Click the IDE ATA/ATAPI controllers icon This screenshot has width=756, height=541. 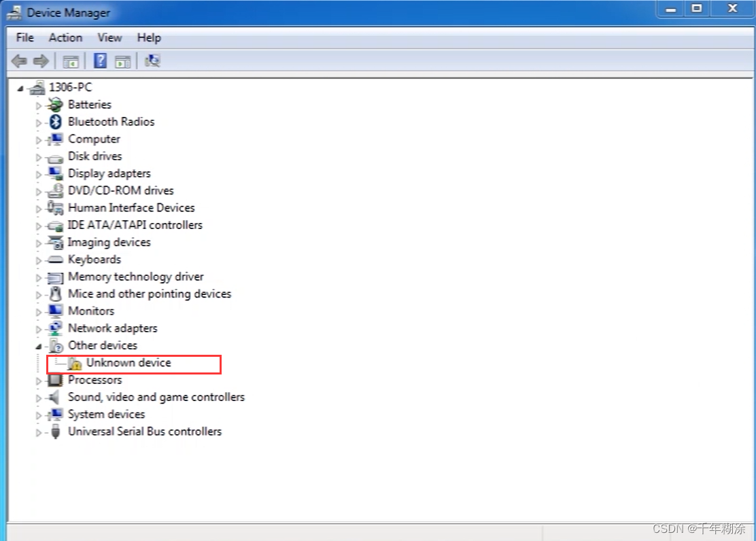(x=56, y=226)
